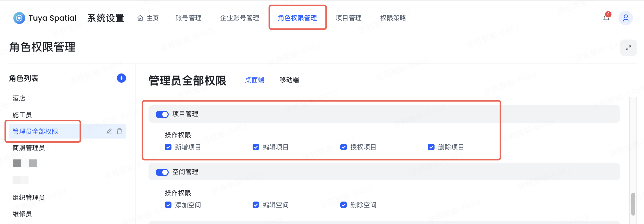Open the 权限策略 navigation item
This screenshot has height=224, width=644.
(393, 18)
